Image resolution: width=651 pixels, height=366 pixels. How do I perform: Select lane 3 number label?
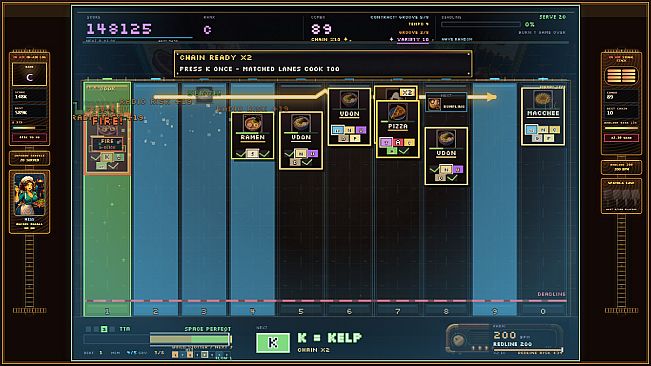click(204, 311)
